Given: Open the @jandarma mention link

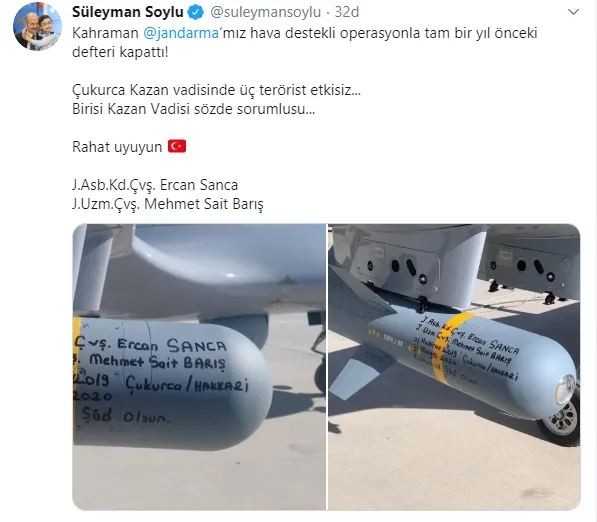Looking at the screenshot, I should (x=181, y=33).
